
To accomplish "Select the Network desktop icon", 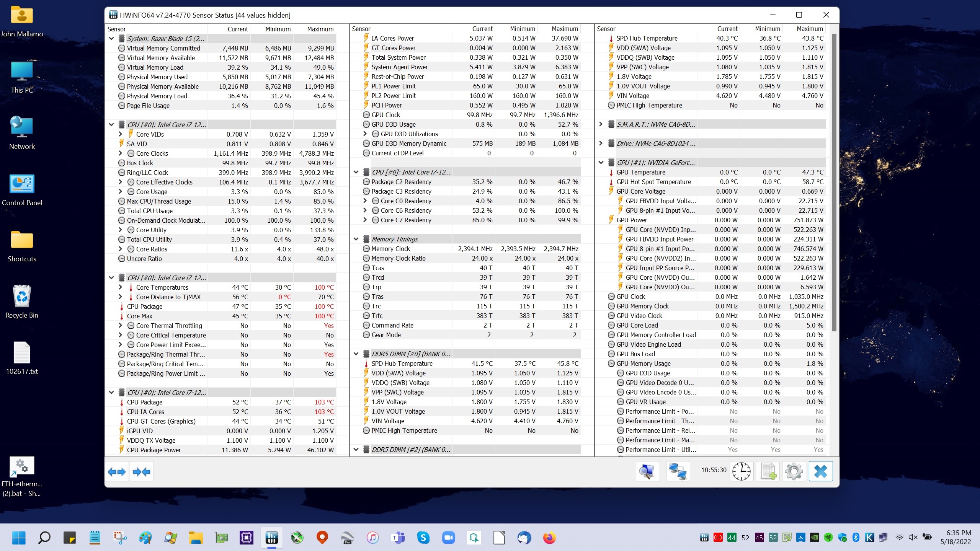I will click(22, 133).
